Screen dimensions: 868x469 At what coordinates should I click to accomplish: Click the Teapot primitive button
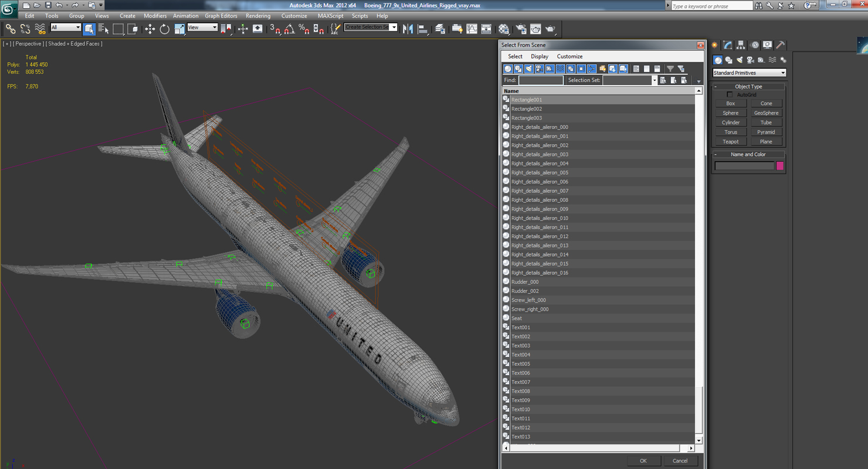tap(731, 141)
